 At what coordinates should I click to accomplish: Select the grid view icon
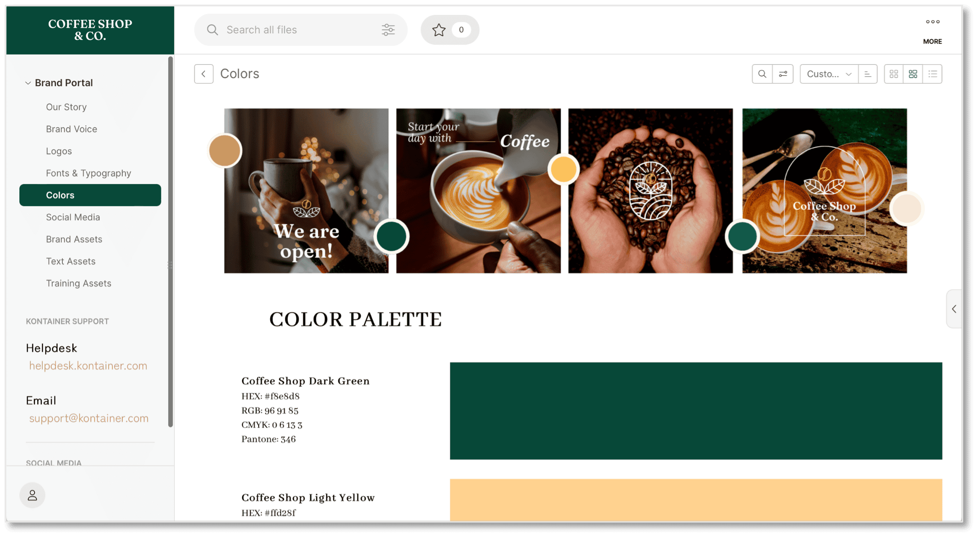click(x=893, y=73)
